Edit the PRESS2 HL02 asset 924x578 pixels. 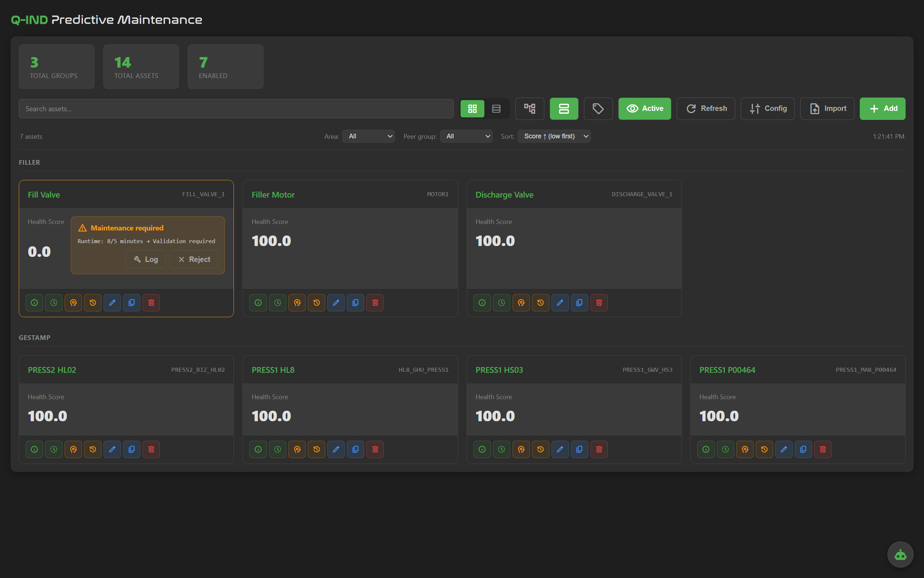click(112, 449)
